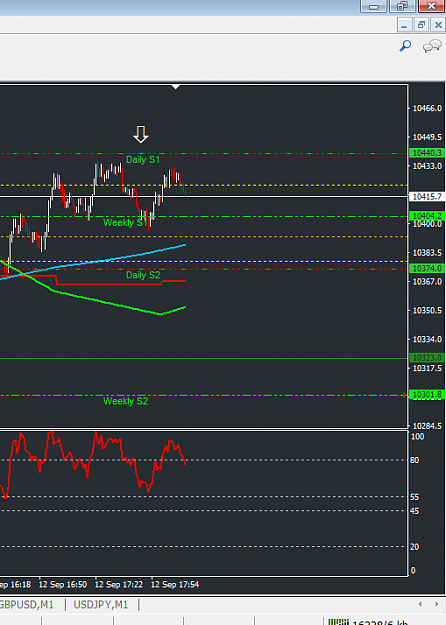The height and width of the screenshot is (625, 446).
Task: Switch to the USDJPY,M1 chart tab
Action: click(x=100, y=605)
